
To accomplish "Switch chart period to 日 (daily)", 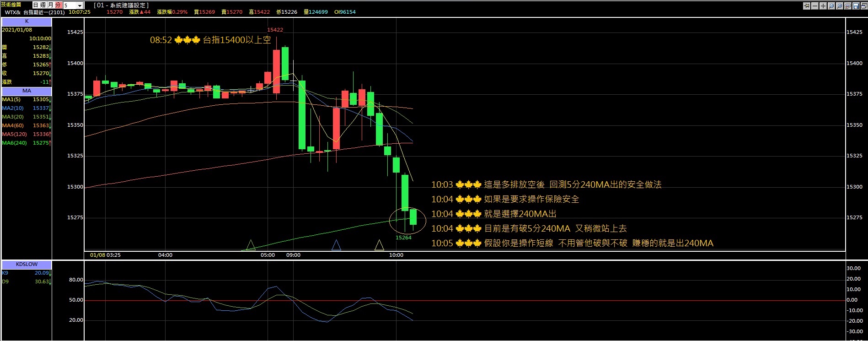I will pos(36,5).
